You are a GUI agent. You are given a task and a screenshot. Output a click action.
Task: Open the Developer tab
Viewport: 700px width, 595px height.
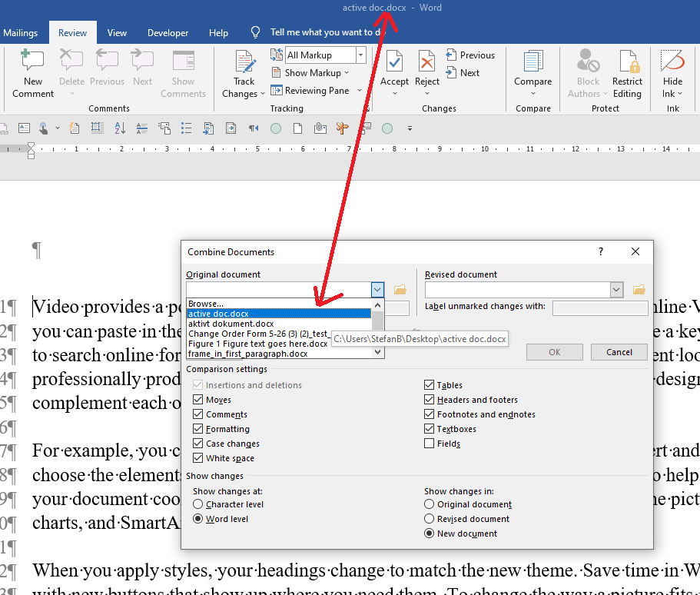[x=168, y=33]
